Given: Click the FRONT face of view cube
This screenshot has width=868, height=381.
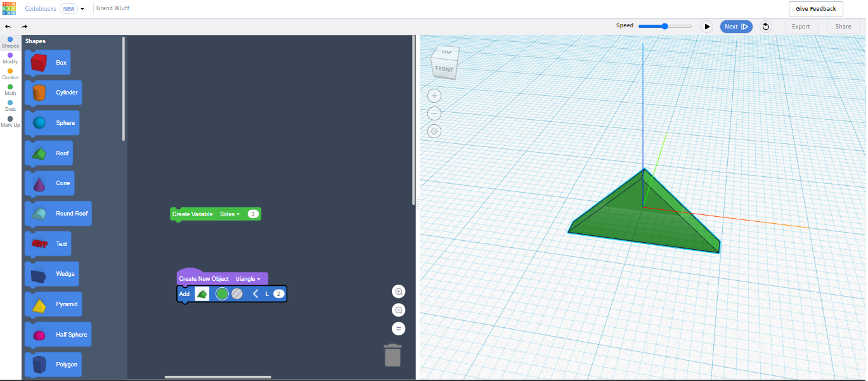Looking at the screenshot, I should coord(444,69).
